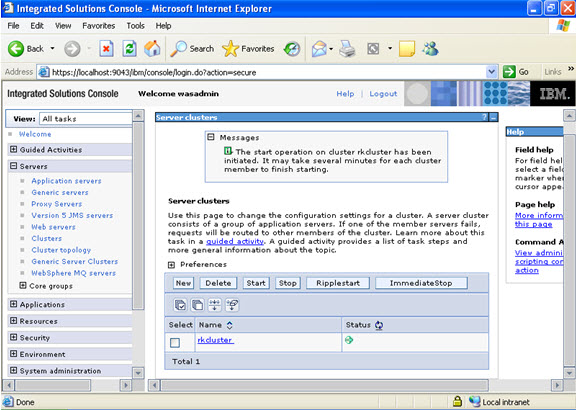
Task: Open the Messenger people icon
Action: point(430,48)
